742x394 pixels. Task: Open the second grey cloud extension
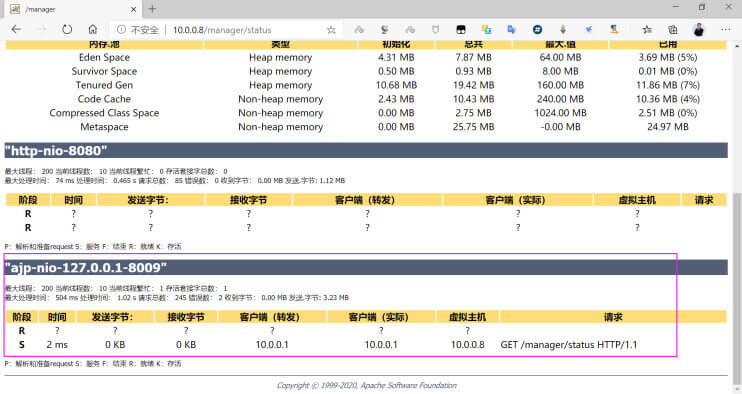coord(410,30)
